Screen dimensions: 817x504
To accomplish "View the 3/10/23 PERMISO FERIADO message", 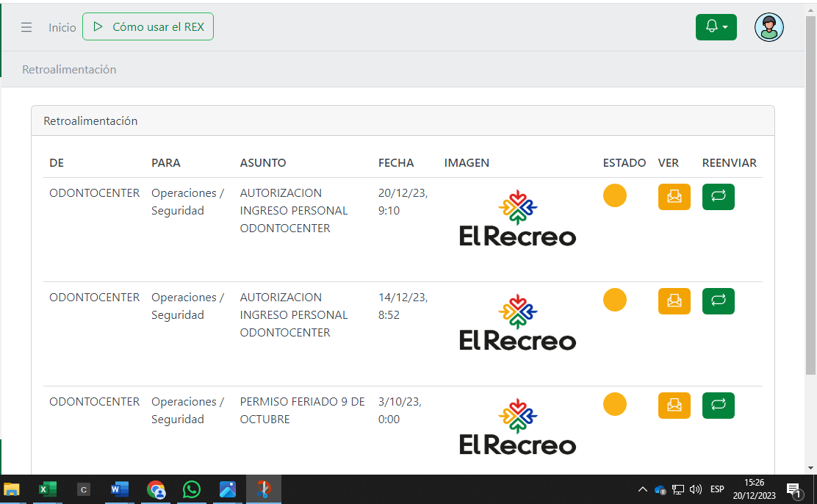I will coord(674,406).
